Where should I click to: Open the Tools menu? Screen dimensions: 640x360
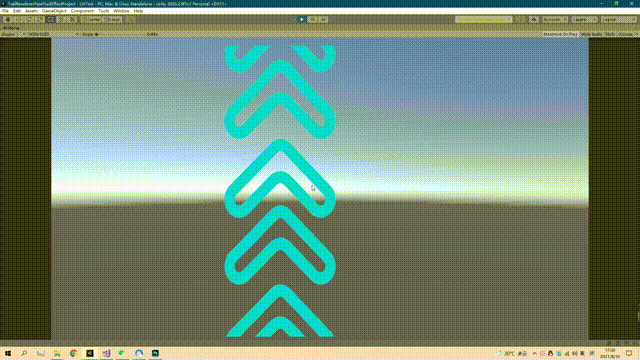point(104,11)
